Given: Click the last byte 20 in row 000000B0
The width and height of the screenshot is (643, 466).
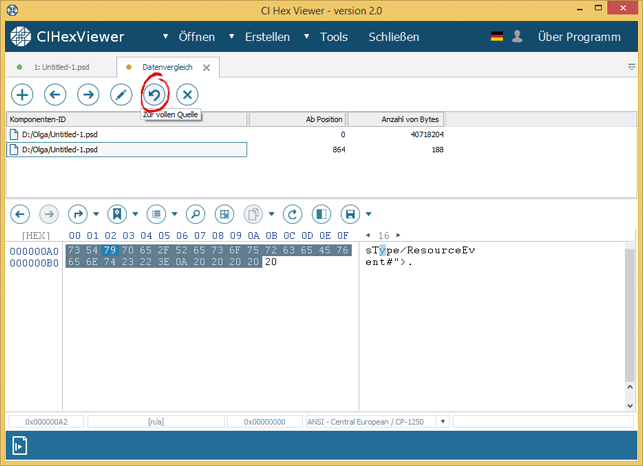Looking at the screenshot, I should pyautogui.click(x=271, y=262).
